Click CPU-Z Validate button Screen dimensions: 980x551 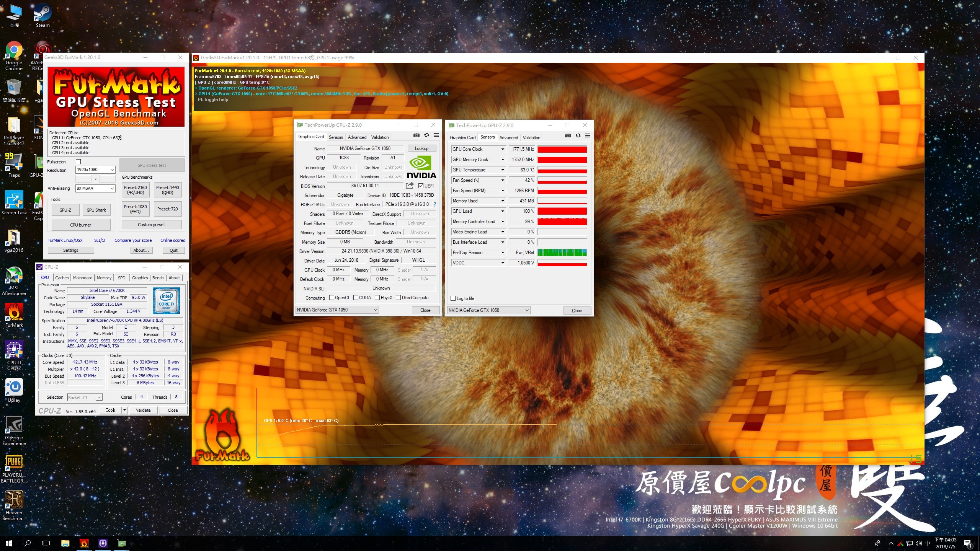(143, 410)
